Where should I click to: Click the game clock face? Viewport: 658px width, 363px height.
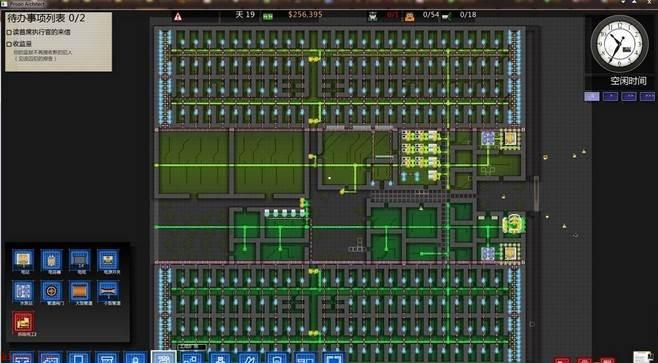click(619, 44)
